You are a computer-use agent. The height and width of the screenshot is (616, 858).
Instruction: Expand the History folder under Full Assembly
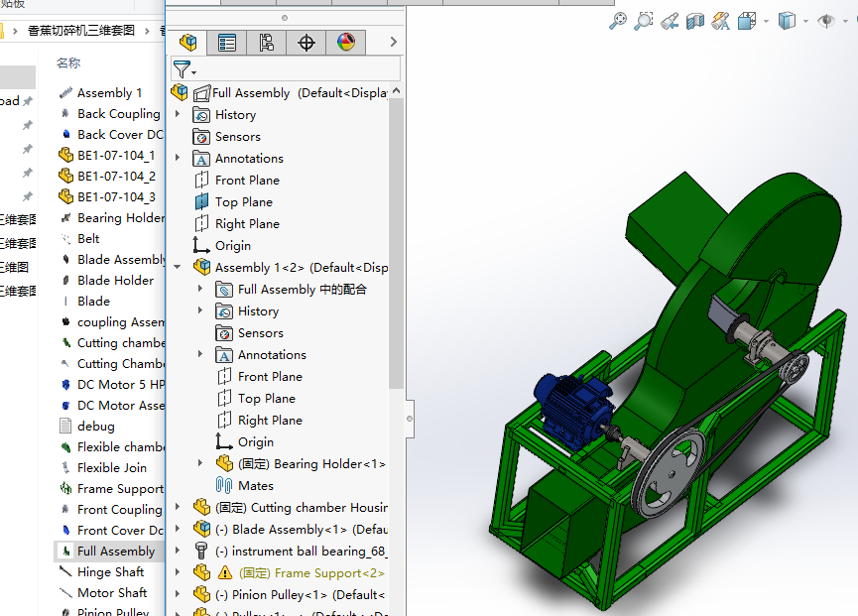[x=179, y=115]
